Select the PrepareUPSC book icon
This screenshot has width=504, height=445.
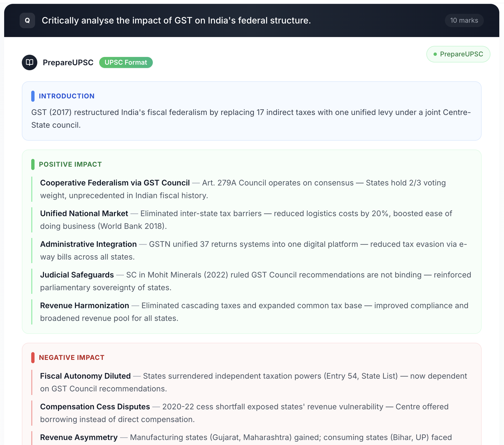coord(30,62)
